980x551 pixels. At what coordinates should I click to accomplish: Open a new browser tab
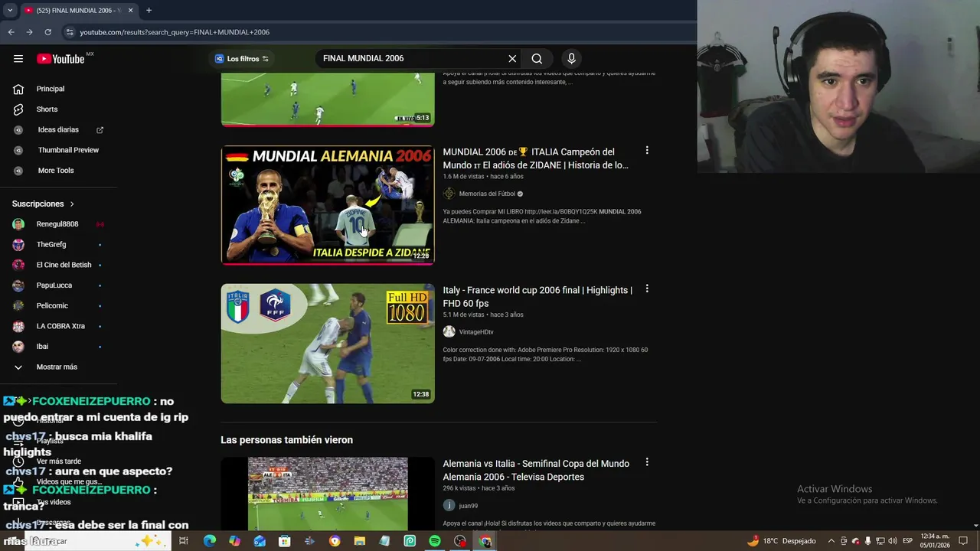coord(149,11)
